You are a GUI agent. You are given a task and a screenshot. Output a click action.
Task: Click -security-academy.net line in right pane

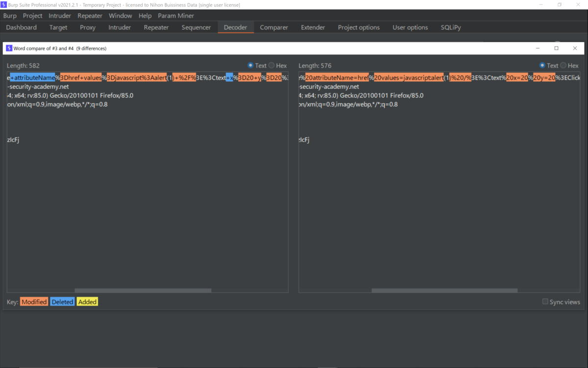(x=329, y=86)
